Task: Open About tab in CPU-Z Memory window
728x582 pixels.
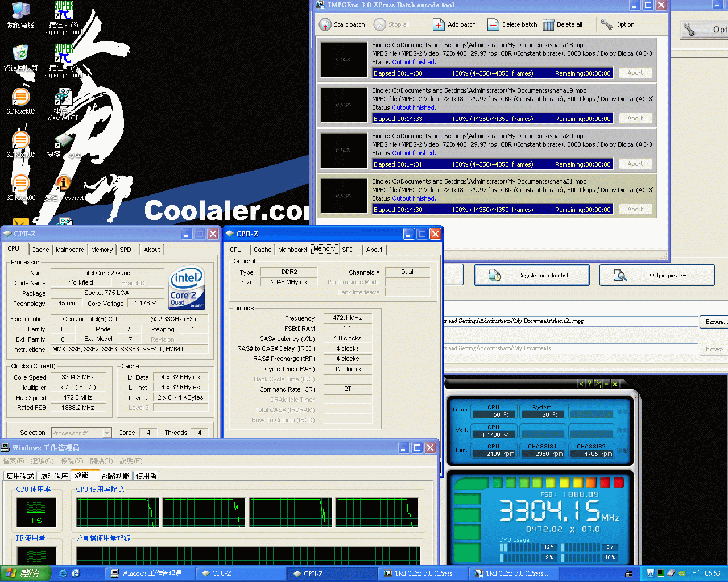Action: 374,250
